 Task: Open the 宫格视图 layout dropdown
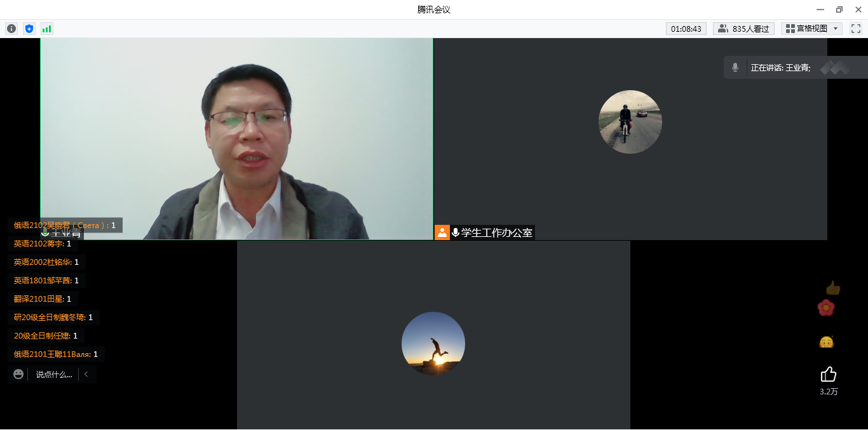(807, 29)
